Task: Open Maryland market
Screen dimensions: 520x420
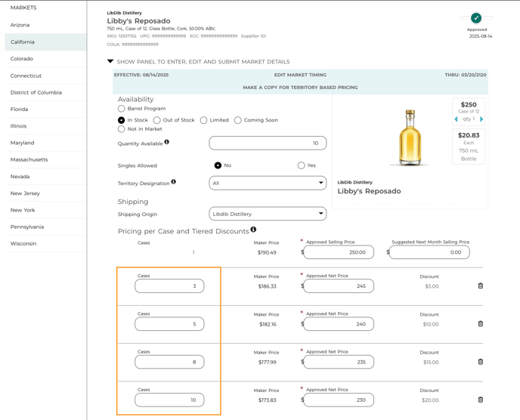Action: (x=46, y=143)
